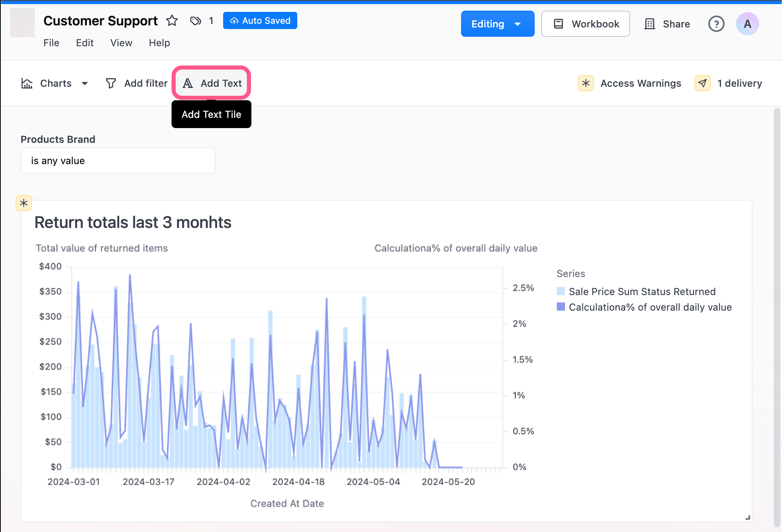Open the View menu
The height and width of the screenshot is (532, 782).
tap(121, 43)
